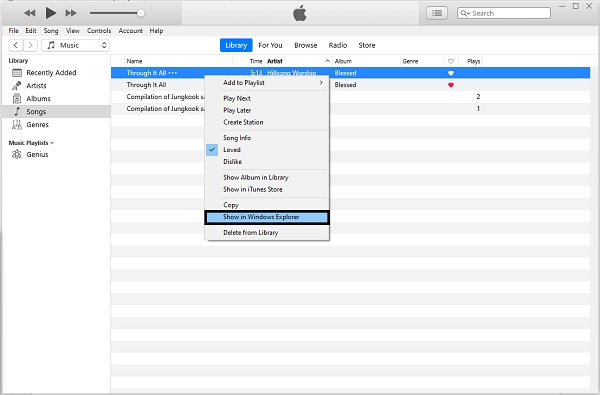Image resolution: width=600 pixels, height=395 pixels.
Task: Click the Apple logo in the header
Action: tap(300, 14)
